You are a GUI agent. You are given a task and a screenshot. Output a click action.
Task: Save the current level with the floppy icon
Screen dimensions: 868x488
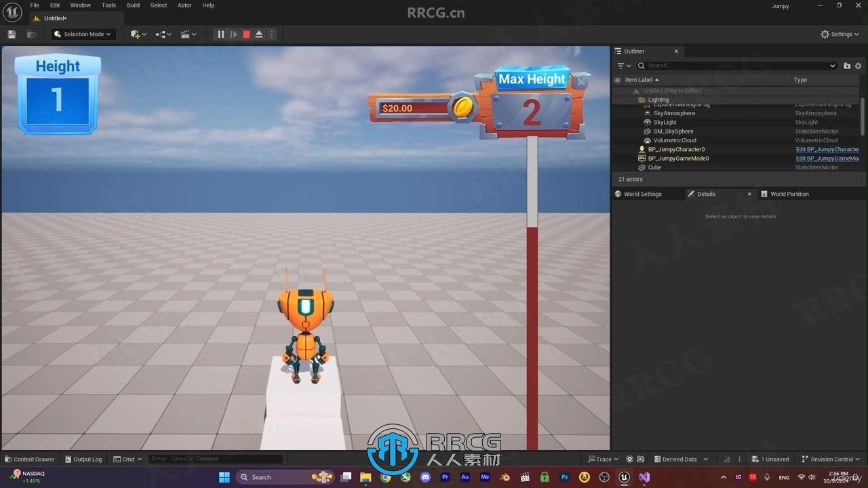pyautogui.click(x=12, y=34)
